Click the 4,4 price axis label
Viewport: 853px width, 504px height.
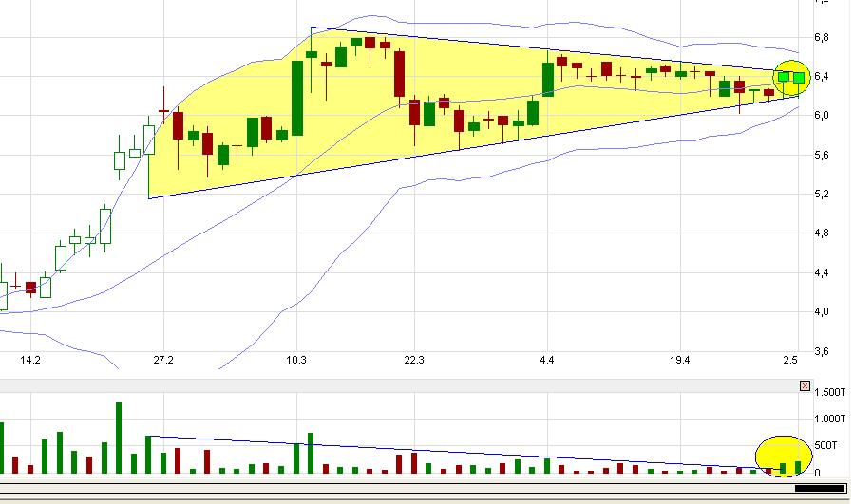(822, 273)
